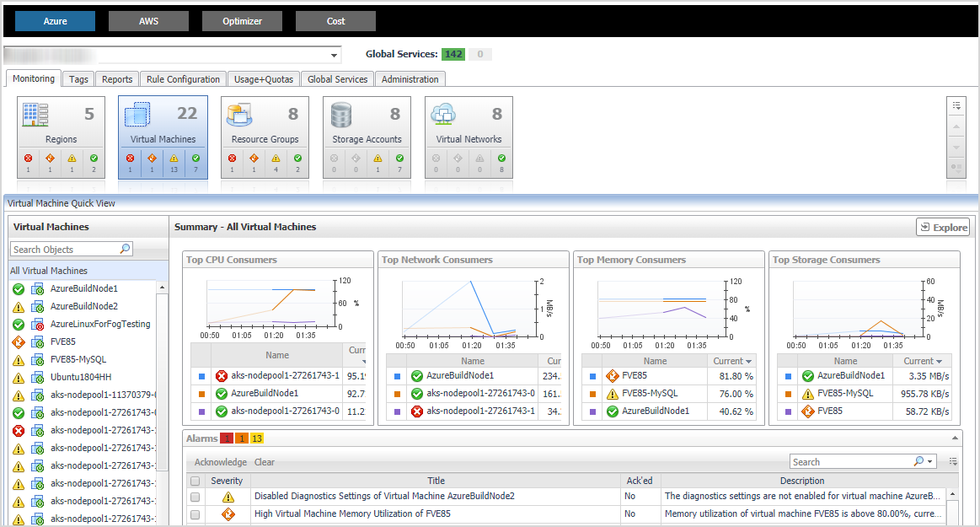
Task: Select the yellow warning icon under Virtual Machines
Action: coord(174,159)
